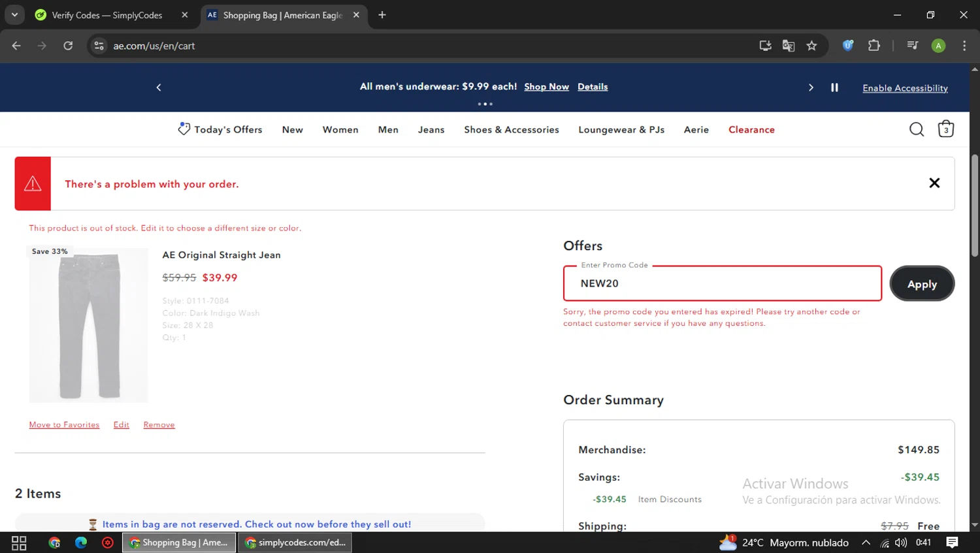Click the straight jean product thumbnail
This screenshot has width=980, height=553.
88,325
